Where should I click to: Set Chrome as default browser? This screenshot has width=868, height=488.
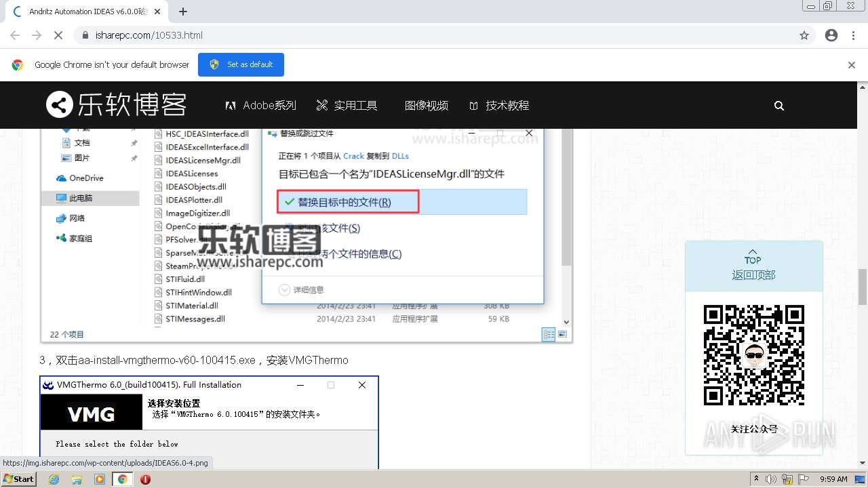pos(241,64)
